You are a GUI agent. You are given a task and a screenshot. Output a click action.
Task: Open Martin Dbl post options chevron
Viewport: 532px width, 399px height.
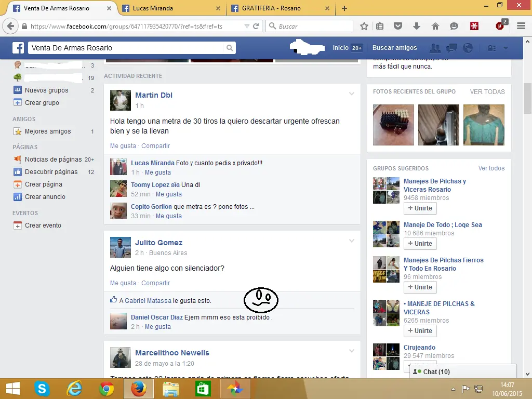click(352, 94)
